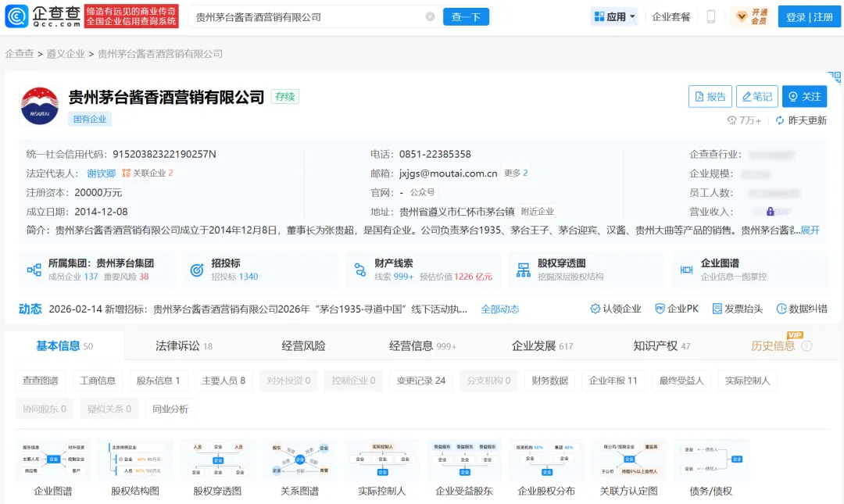Click the 关注 follow button
Viewport: 844px width, 504px height.
[x=804, y=96]
